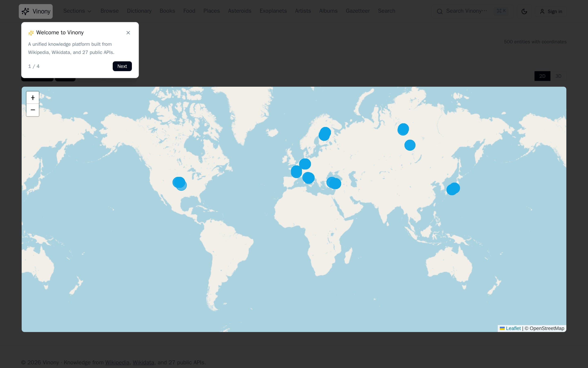Click the Vinony sparkle logo icon
This screenshot has width=588, height=368.
coord(26,11)
